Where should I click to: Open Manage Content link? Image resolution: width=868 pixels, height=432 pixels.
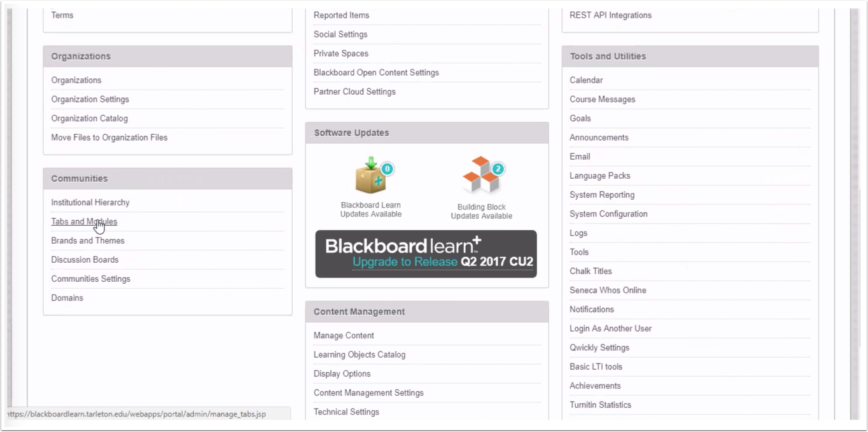tap(344, 335)
